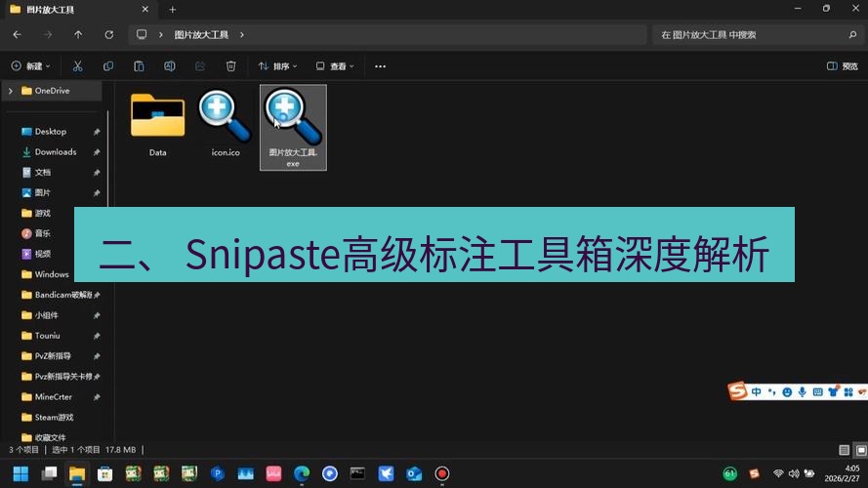The image size is (868, 488).
Task: Open the 排序 (Sort) dropdown
Action: [277, 66]
